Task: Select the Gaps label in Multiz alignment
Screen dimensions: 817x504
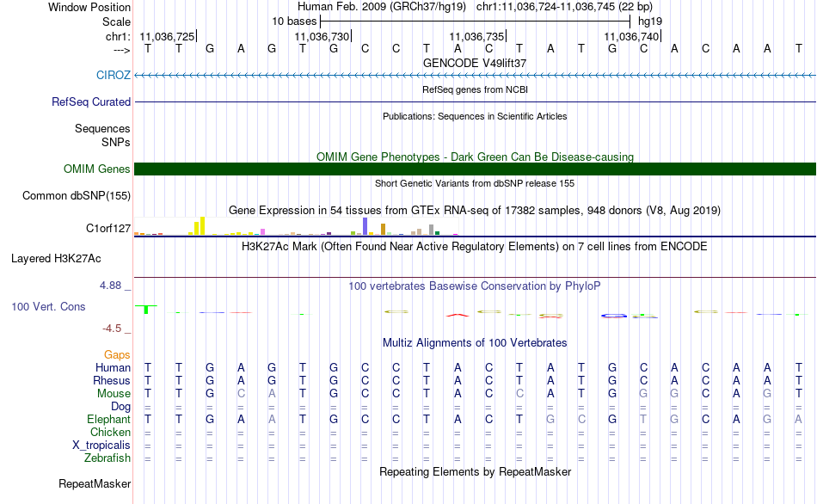Action: click(117, 354)
